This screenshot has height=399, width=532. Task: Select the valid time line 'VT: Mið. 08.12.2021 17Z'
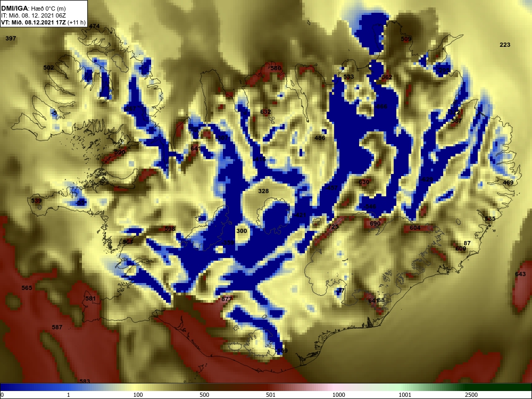pyautogui.click(x=34, y=23)
